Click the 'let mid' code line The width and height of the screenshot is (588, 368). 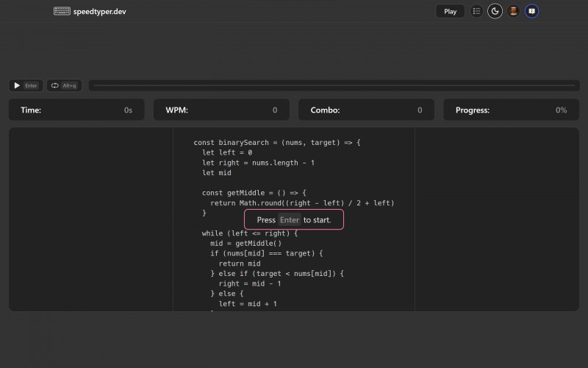217,173
